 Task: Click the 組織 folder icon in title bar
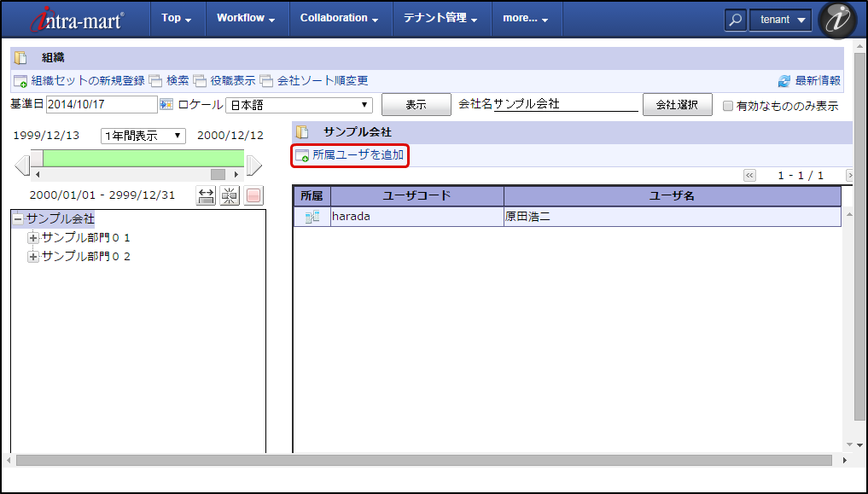tap(20, 57)
